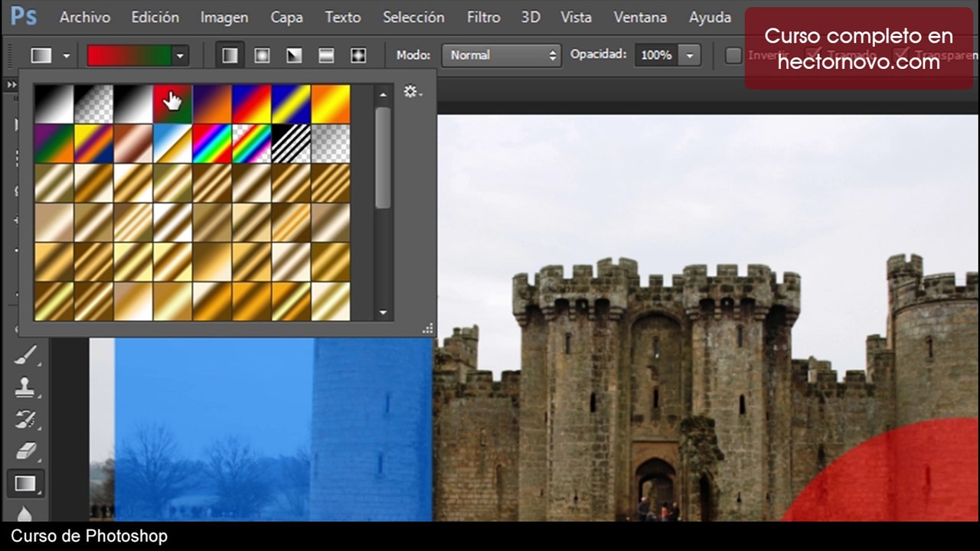Select the Eraser tool
The width and height of the screenshot is (980, 551).
(x=25, y=451)
